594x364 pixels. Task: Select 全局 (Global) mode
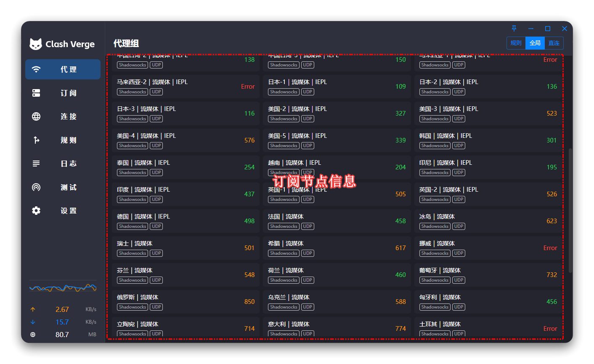535,43
